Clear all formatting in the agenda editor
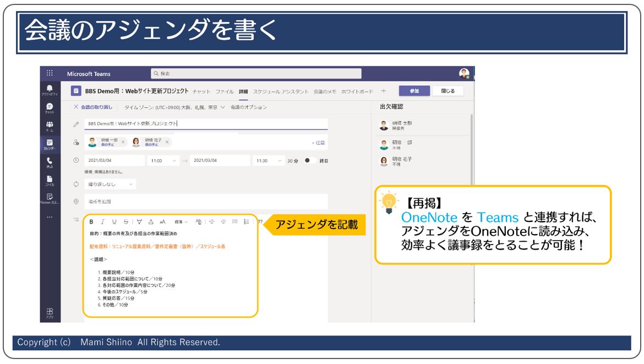Viewport: 644px width, 364px height. (x=198, y=222)
